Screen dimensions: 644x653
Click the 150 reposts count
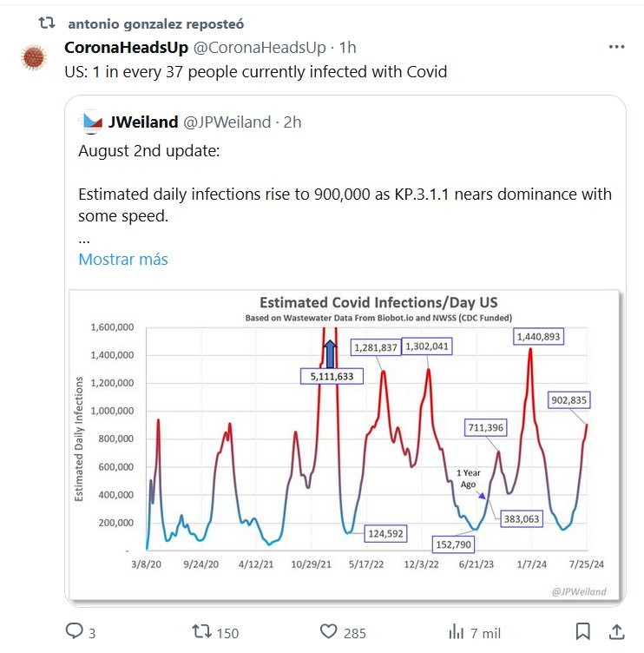tap(227, 633)
